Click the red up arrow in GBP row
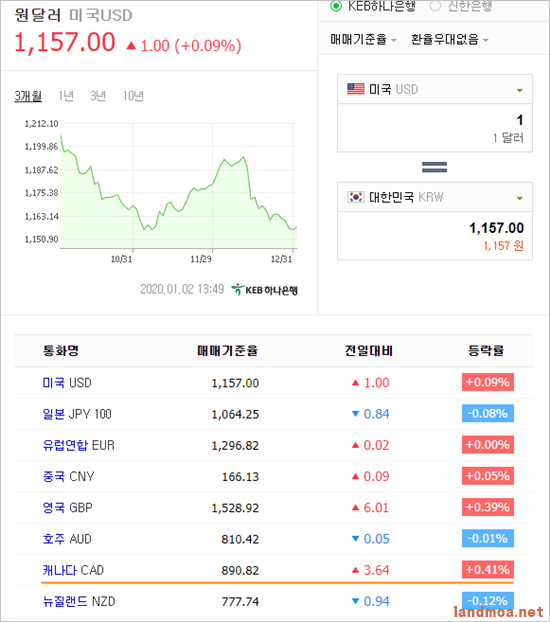 tap(356, 507)
